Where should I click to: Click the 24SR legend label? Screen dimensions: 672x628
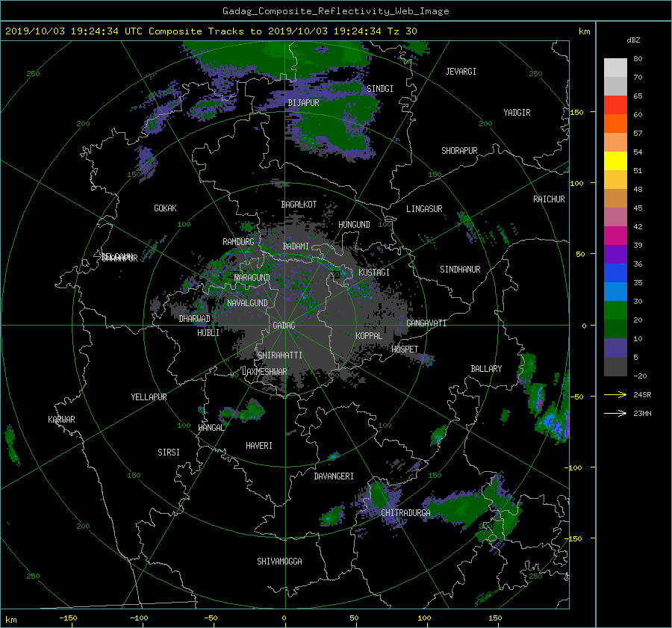[642, 395]
